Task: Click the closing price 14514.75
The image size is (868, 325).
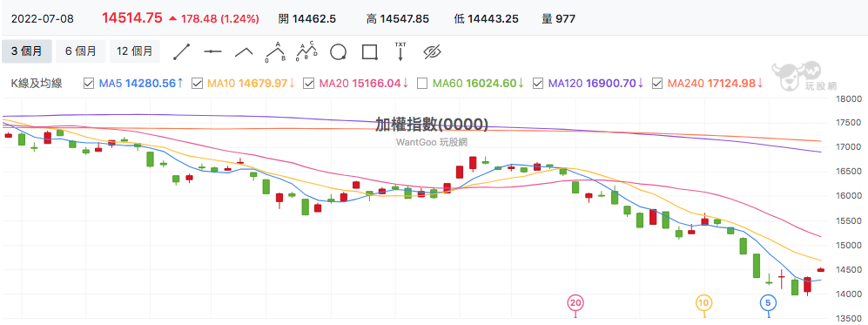Action: [x=131, y=18]
